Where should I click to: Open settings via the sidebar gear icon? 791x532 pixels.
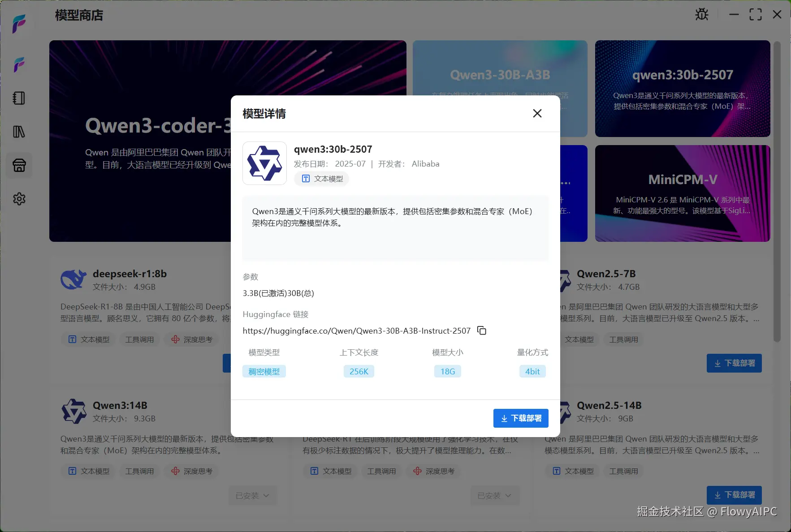(19, 199)
